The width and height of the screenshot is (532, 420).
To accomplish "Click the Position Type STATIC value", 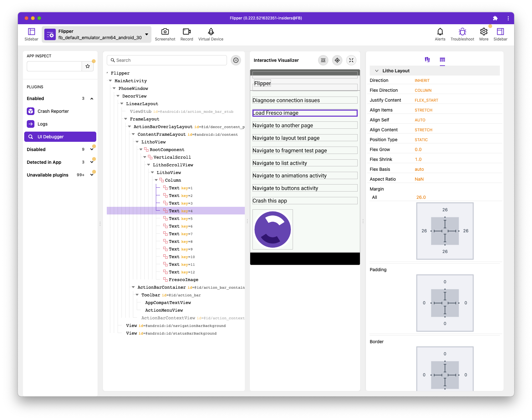I will 421,140.
